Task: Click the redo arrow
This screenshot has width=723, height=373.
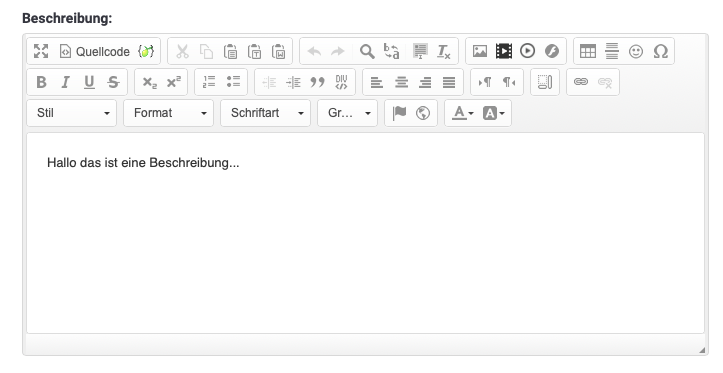Action: click(x=338, y=51)
